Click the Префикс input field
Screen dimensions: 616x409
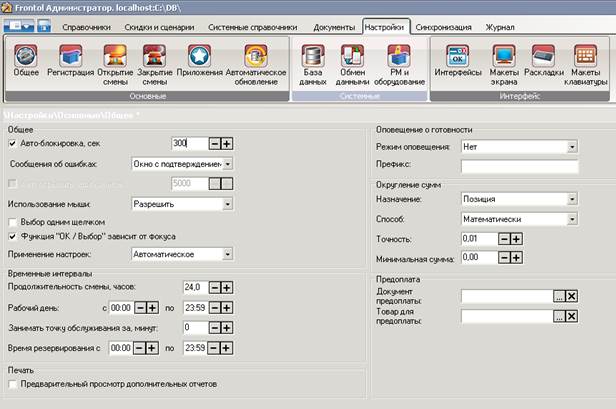coord(520,165)
